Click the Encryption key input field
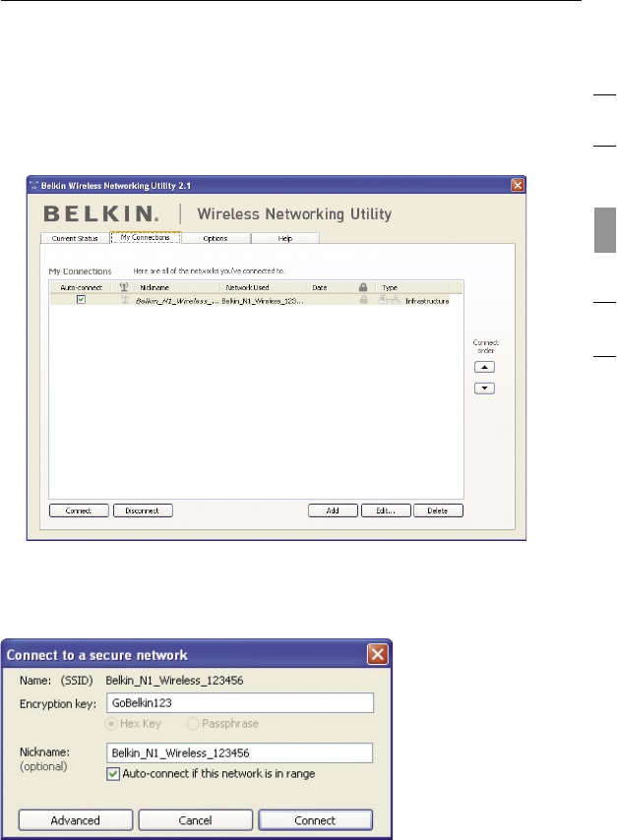 coord(240,703)
